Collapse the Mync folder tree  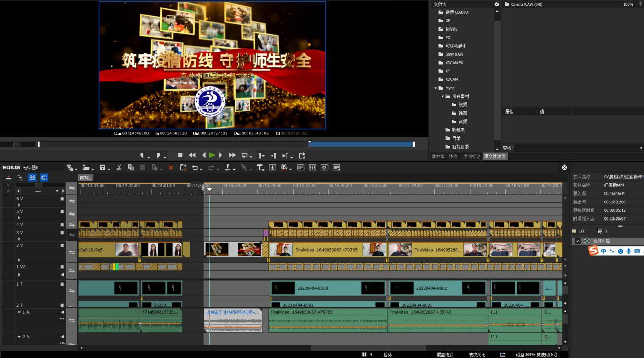(x=435, y=88)
